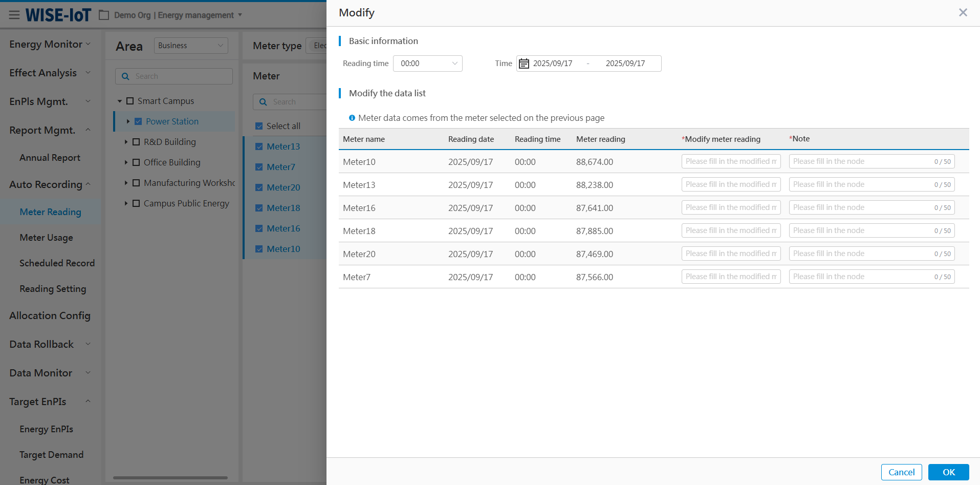Screen dimensions: 980x485
Task: Check the Smart Campus checkbox
Action: (x=130, y=101)
